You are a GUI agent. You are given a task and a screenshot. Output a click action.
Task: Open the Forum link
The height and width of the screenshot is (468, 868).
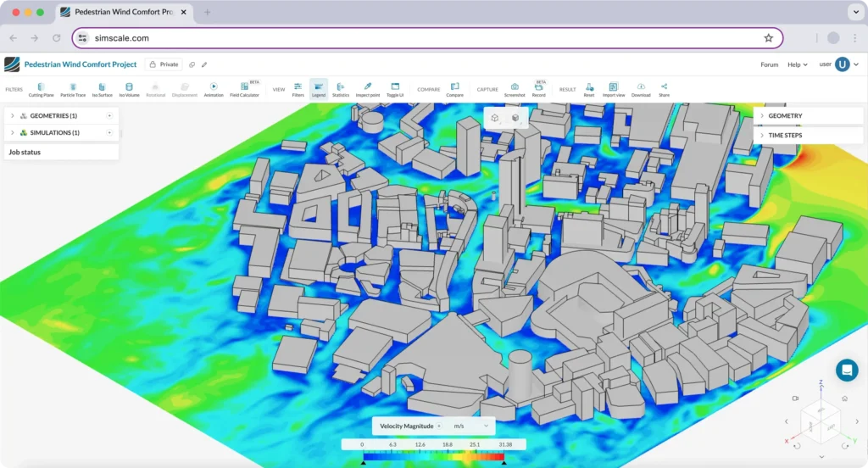[769, 64]
